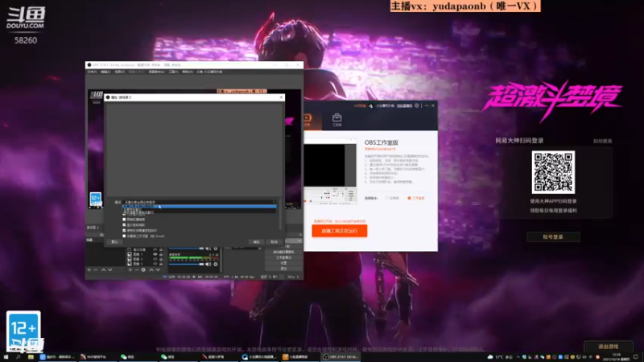The image size is (644, 362).
Task: Open lower mixer channel settings gear
Action: [x=216, y=264]
